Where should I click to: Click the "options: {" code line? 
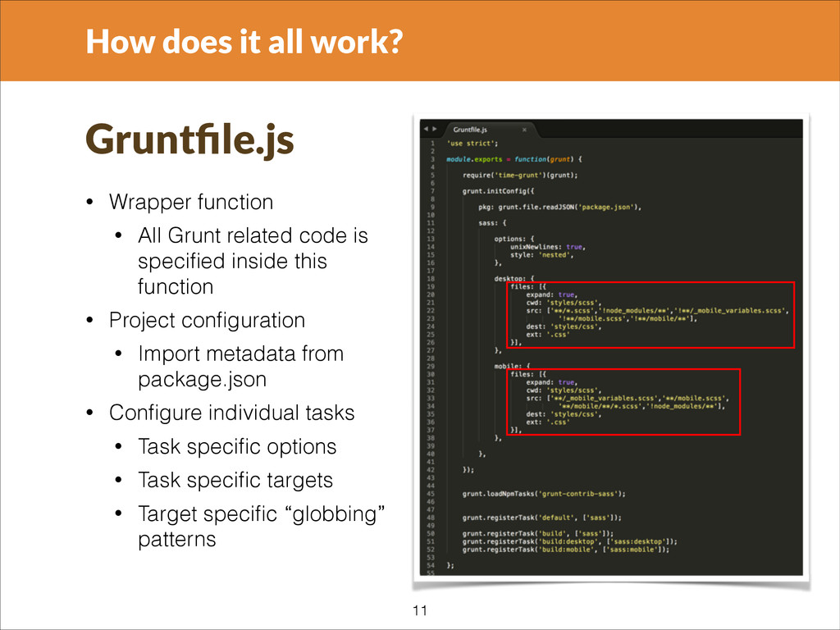pyautogui.click(x=514, y=239)
